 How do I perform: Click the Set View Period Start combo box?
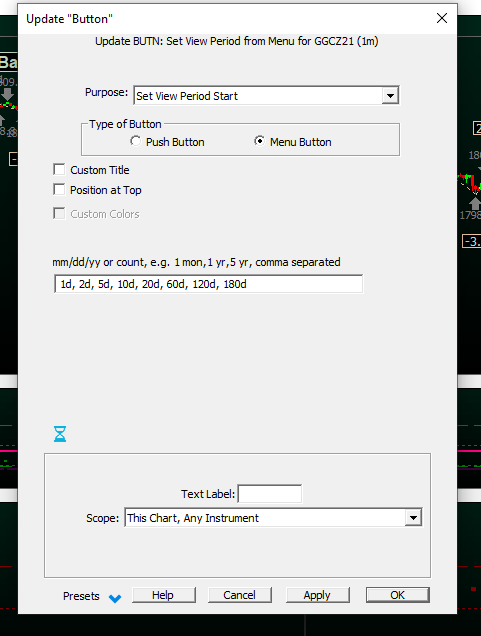point(266,96)
